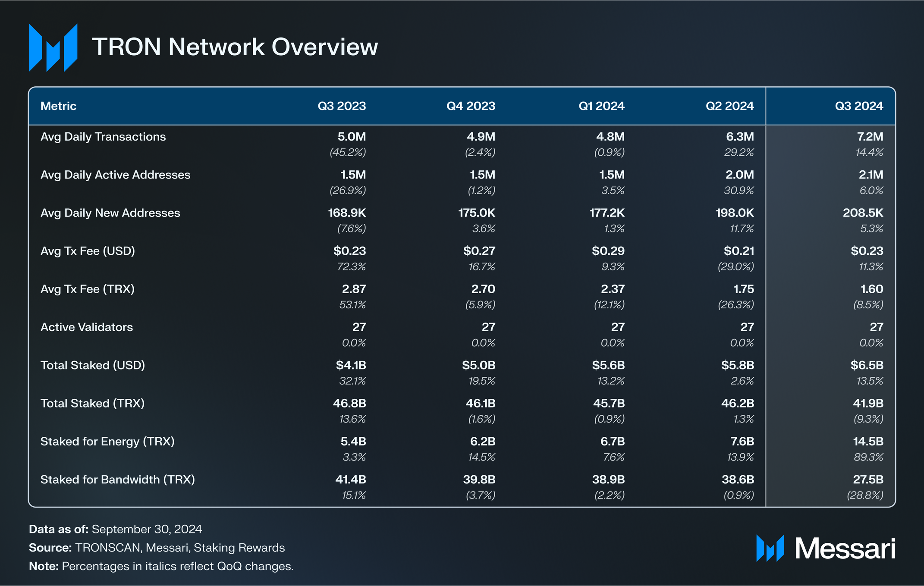Click the Messari logo beside the title
The image size is (924, 586).
(x=53, y=47)
